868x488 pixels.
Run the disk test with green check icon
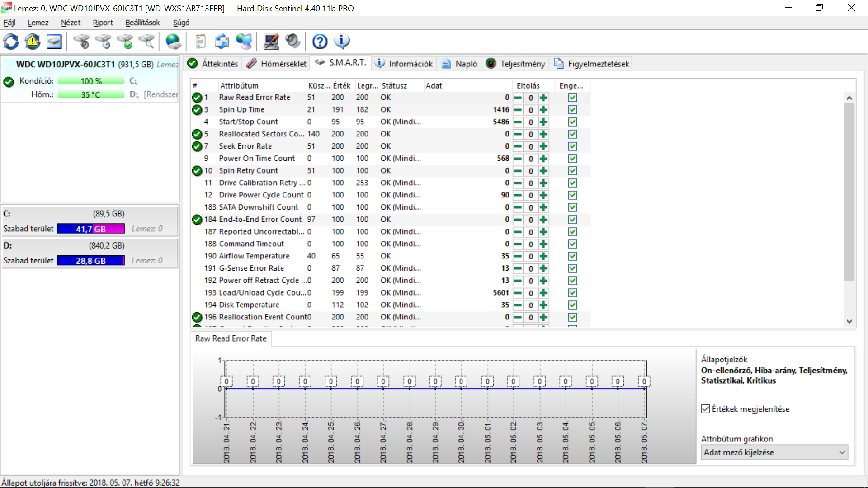pos(125,42)
